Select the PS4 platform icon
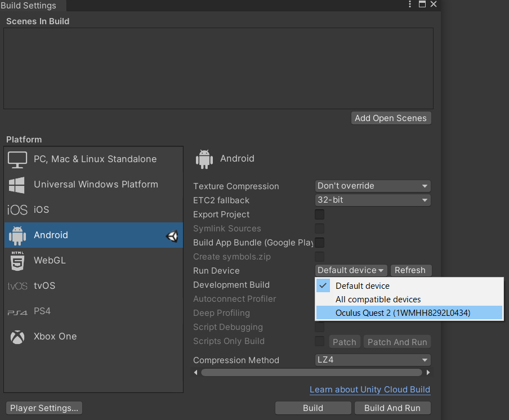This screenshot has width=509, height=420. tap(17, 312)
